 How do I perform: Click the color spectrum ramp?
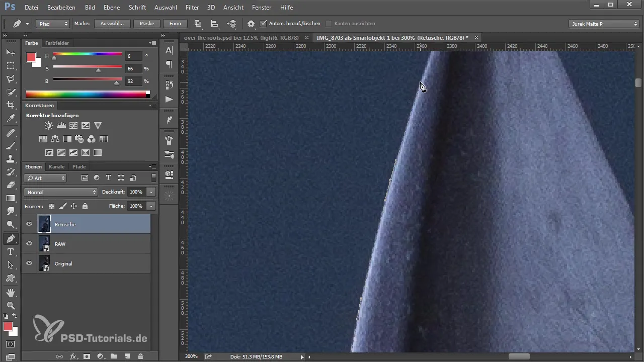88,94
